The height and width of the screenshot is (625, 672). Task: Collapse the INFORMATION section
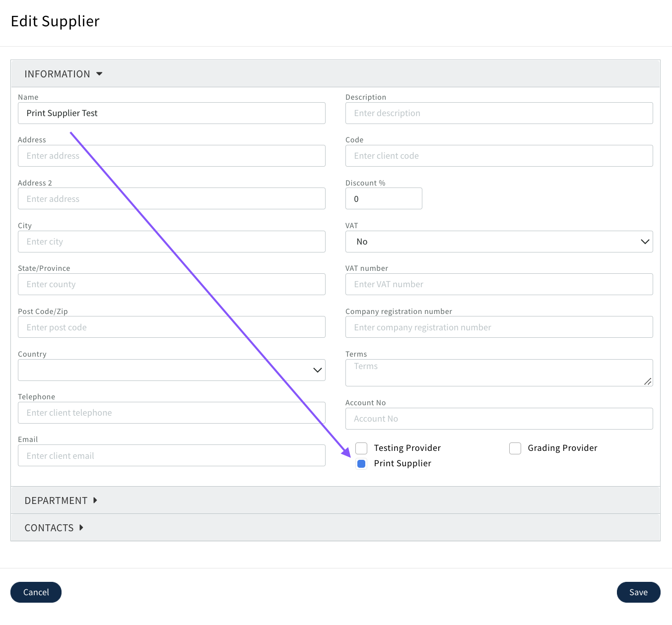(63, 74)
